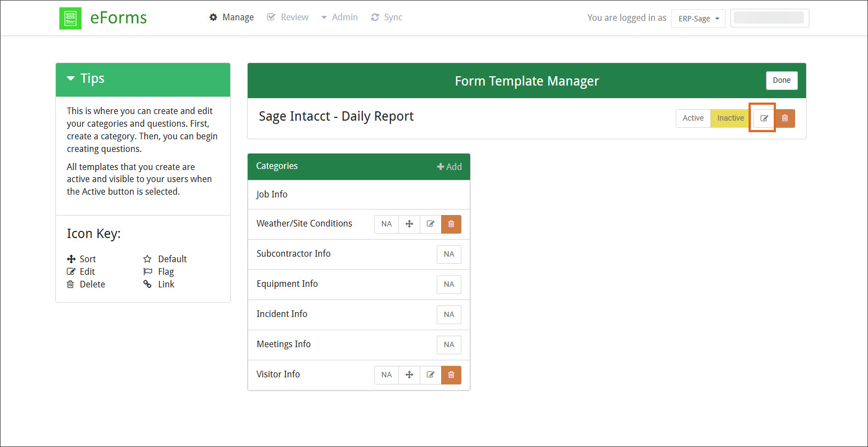Edit the Weather/Site Conditions category
The height and width of the screenshot is (447, 868).
click(x=430, y=224)
